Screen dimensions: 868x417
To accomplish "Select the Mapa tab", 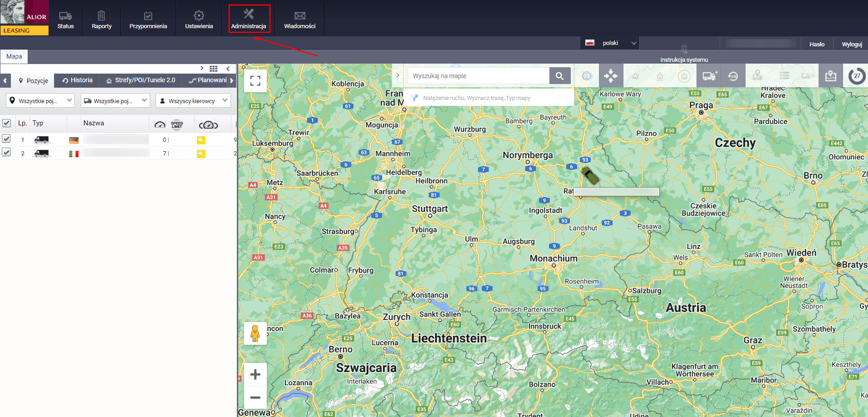I will 14,56.
